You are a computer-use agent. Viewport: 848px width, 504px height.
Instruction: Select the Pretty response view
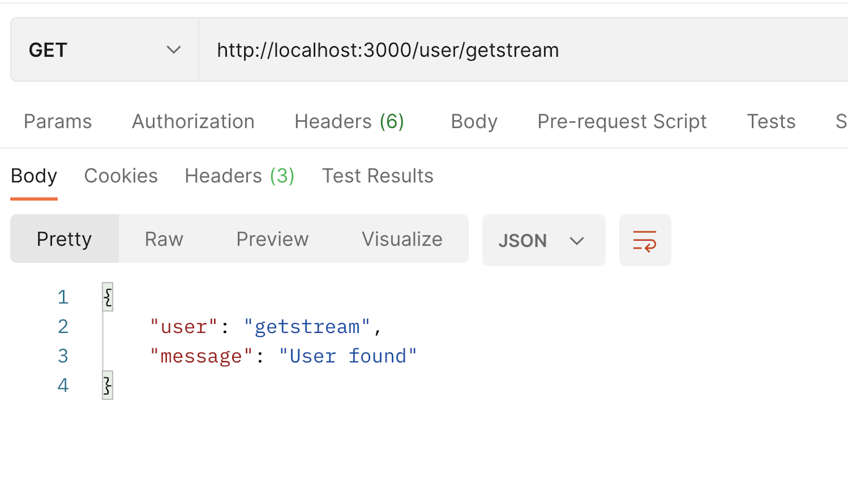tap(64, 238)
